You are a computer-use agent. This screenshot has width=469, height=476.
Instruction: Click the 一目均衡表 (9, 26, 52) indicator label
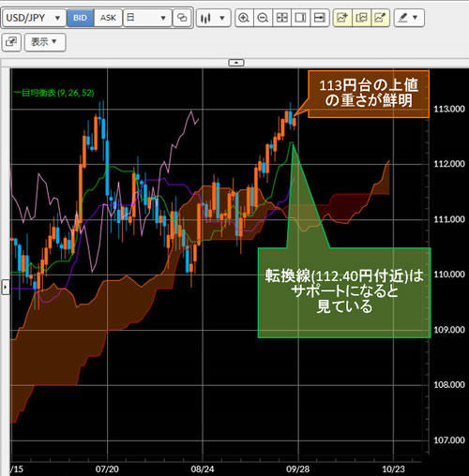click(x=53, y=93)
